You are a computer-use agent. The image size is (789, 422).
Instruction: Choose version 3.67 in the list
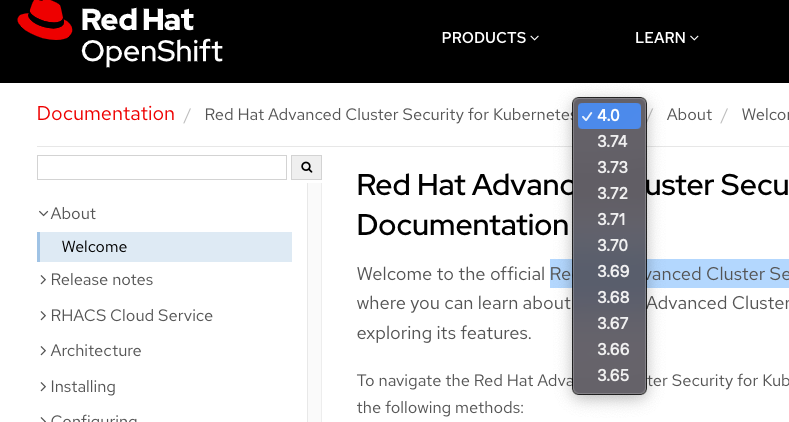pos(612,323)
